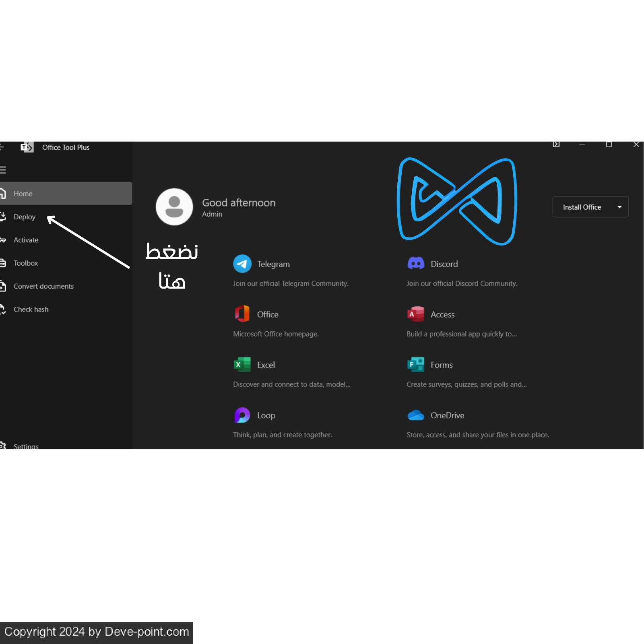Open the OneDrive link title
644x644 pixels.
[x=447, y=415]
